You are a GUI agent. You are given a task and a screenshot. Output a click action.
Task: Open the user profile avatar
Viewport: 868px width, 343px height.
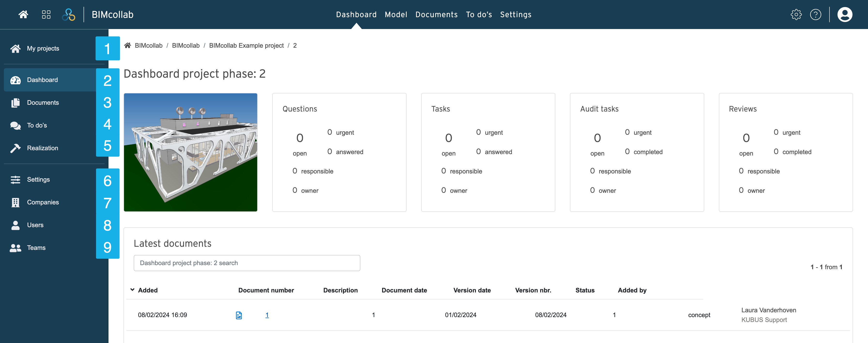tap(845, 15)
